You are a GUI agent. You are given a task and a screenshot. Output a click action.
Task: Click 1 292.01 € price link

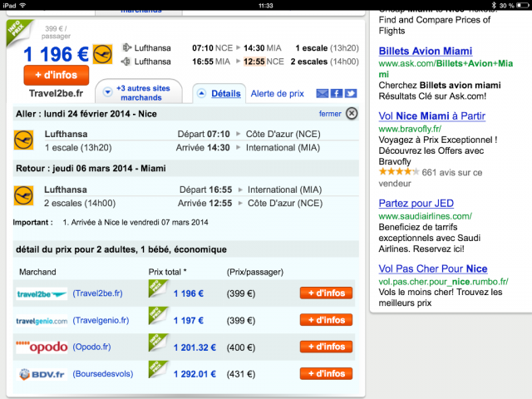[195, 374]
